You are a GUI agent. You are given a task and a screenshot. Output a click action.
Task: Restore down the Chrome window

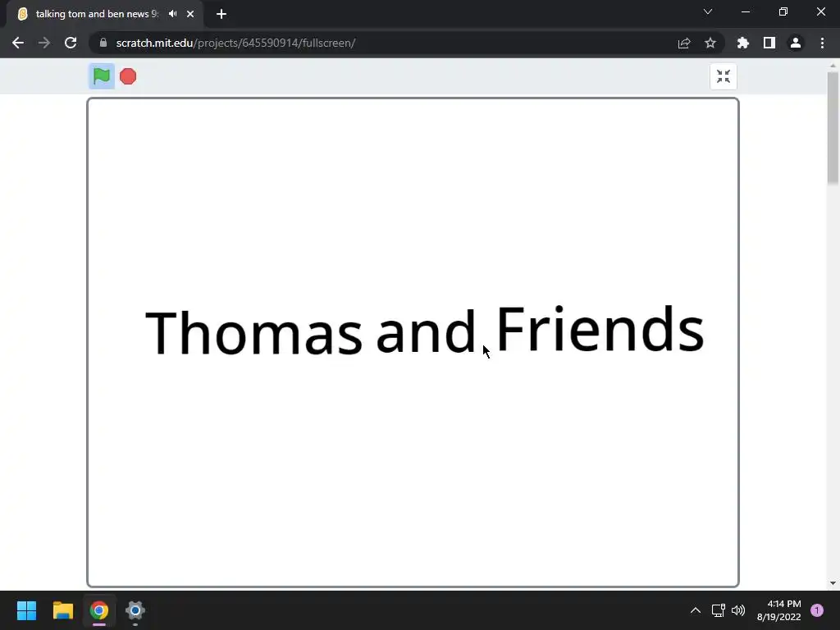tap(783, 11)
